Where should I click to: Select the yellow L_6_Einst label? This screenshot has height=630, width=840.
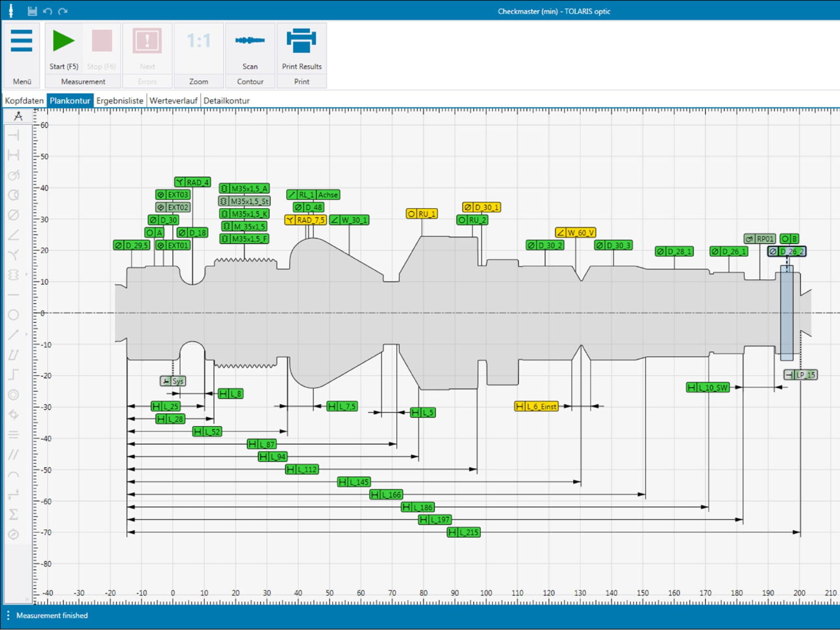536,406
